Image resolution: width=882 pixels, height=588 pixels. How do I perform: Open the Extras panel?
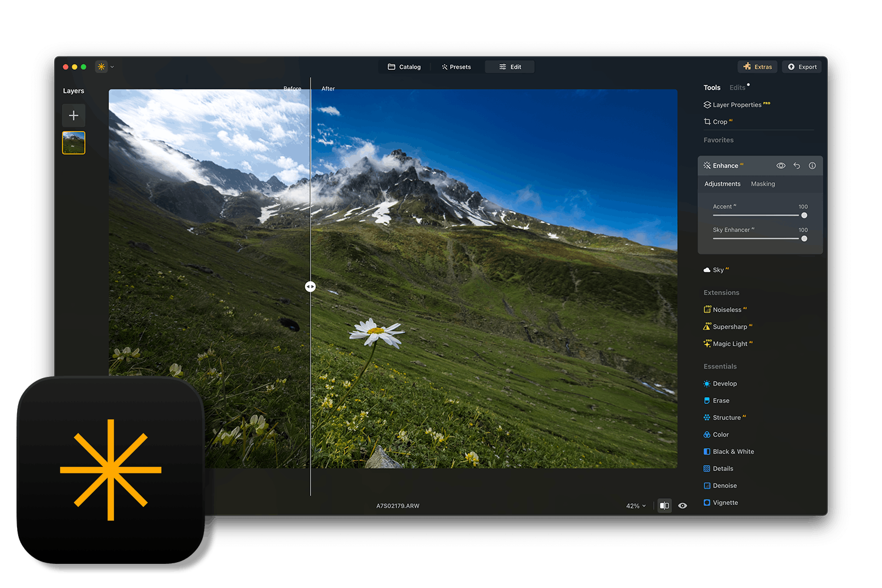(757, 67)
